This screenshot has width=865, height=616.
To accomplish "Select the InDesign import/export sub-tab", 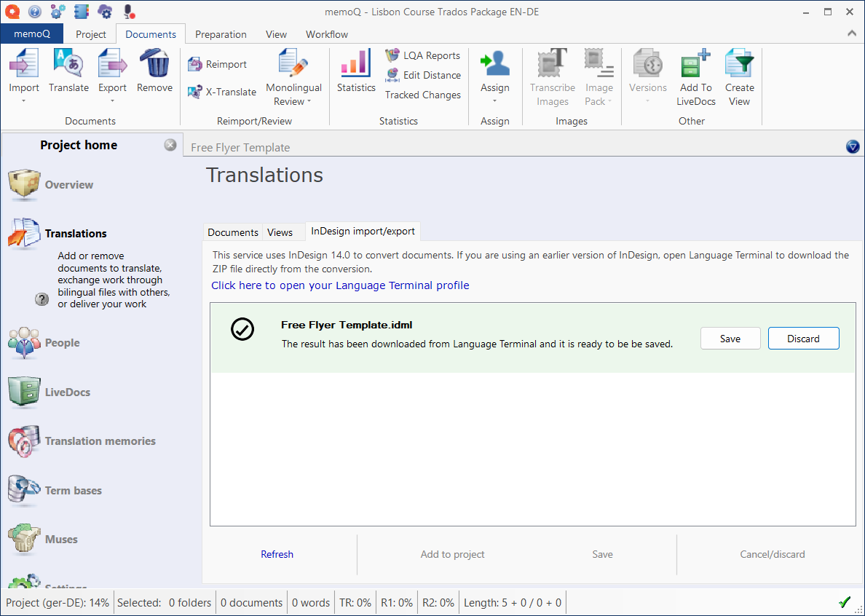I will (363, 231).
